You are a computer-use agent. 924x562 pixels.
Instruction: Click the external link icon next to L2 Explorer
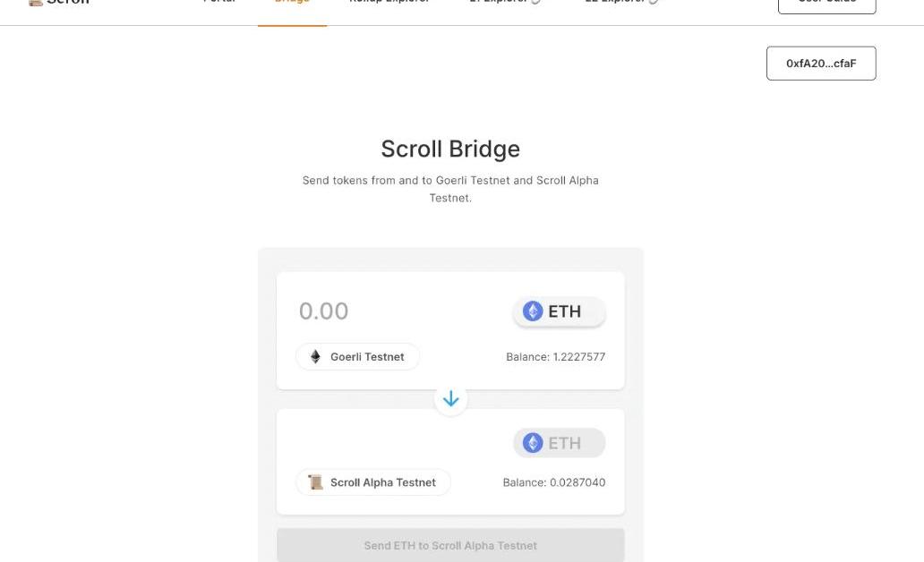click(x=654, y=3)
